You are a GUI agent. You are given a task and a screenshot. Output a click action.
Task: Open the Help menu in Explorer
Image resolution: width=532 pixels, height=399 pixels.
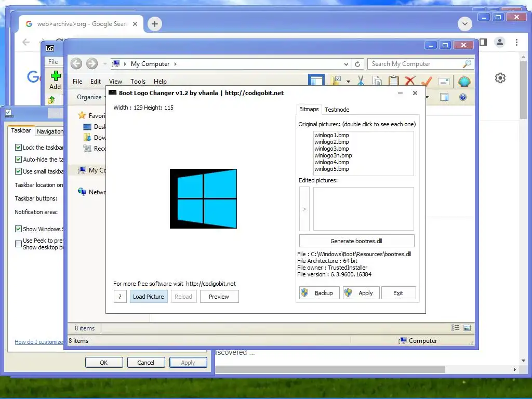coord(160,82)
